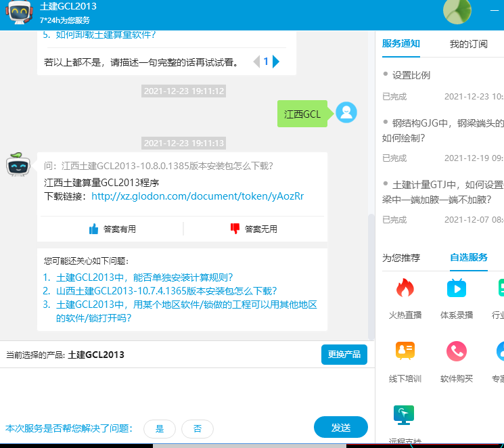
Task: Click 更换产品 button
Action: pos(344,355)
